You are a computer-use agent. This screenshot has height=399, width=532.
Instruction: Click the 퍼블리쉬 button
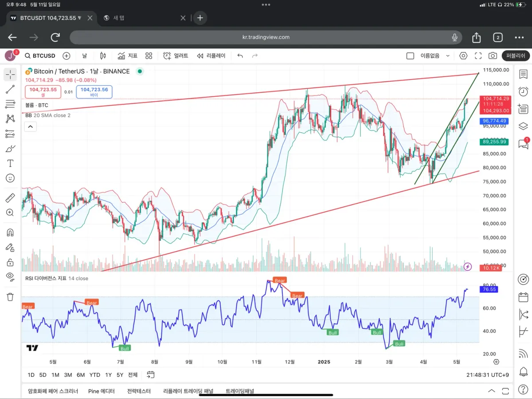(516, 56)
